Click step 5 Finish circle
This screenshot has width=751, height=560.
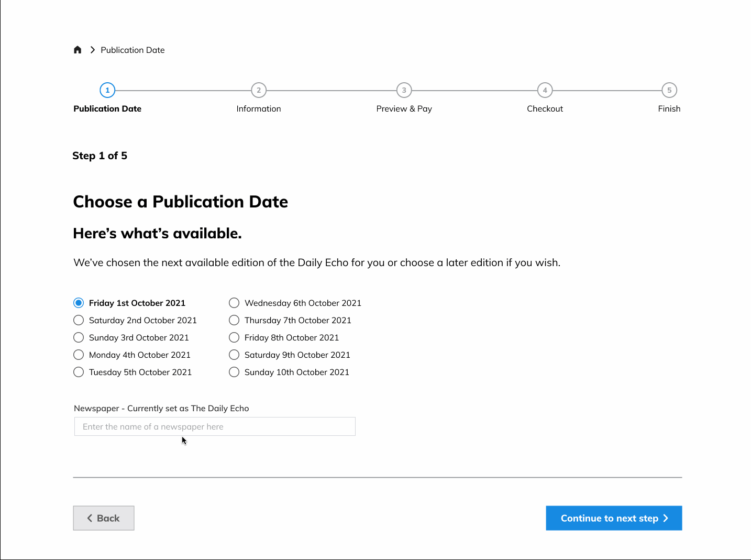(x=669, y=90)
